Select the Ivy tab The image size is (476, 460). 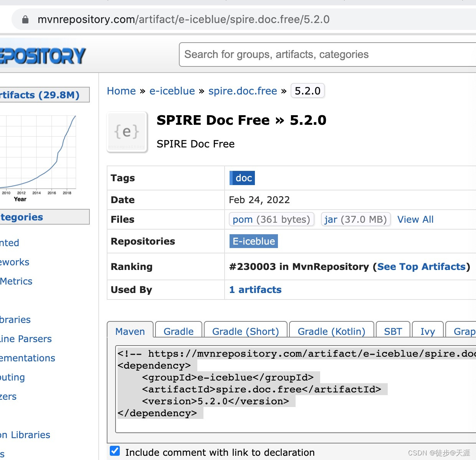[427, 331]
